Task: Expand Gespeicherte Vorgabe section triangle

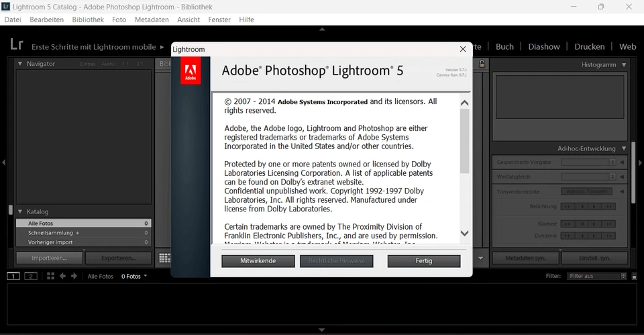Action: click(622, 162)
